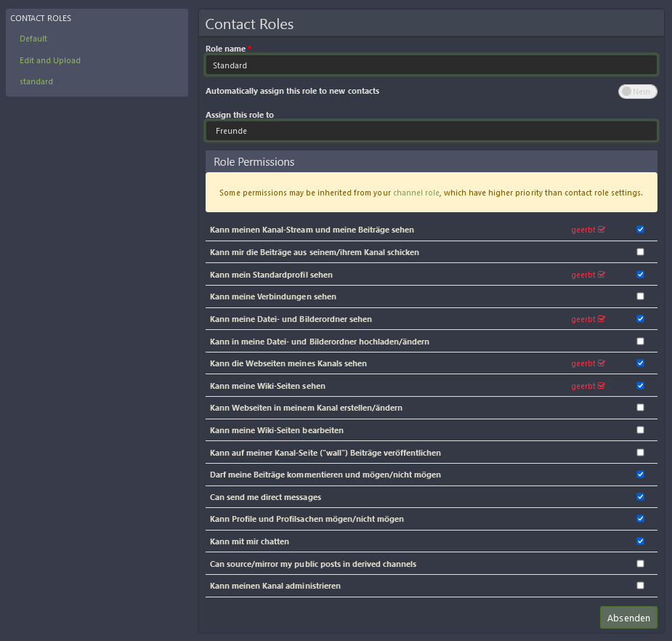This screenshot has height=641, width=672.
Task: Click the 'geerbt' icon for Wiki-Seiten sehen
Action: pyautogui.click(x=602, y=386)
